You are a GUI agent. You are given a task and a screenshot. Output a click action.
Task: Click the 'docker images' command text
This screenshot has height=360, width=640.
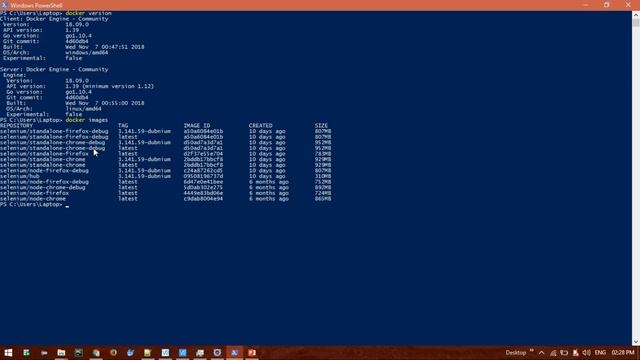pos(87,120)
